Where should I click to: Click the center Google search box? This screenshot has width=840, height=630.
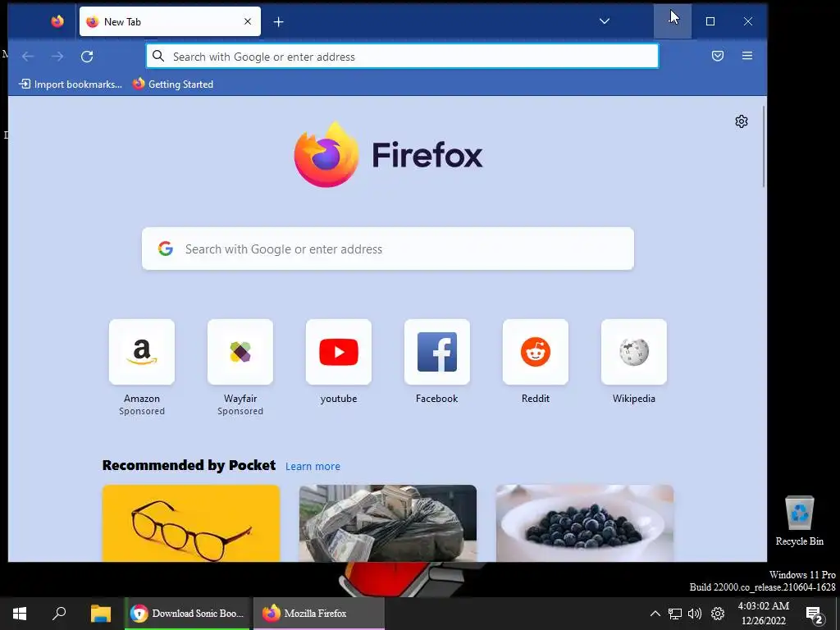pos(388,249)
